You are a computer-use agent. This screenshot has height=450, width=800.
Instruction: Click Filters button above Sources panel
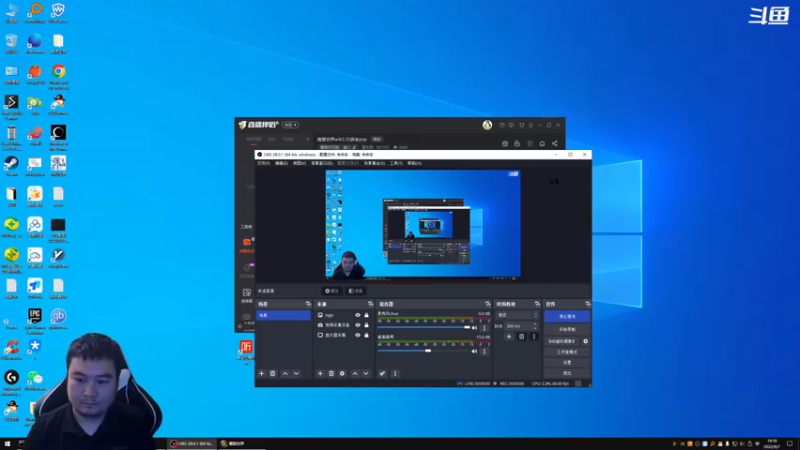tap(355, 291)
